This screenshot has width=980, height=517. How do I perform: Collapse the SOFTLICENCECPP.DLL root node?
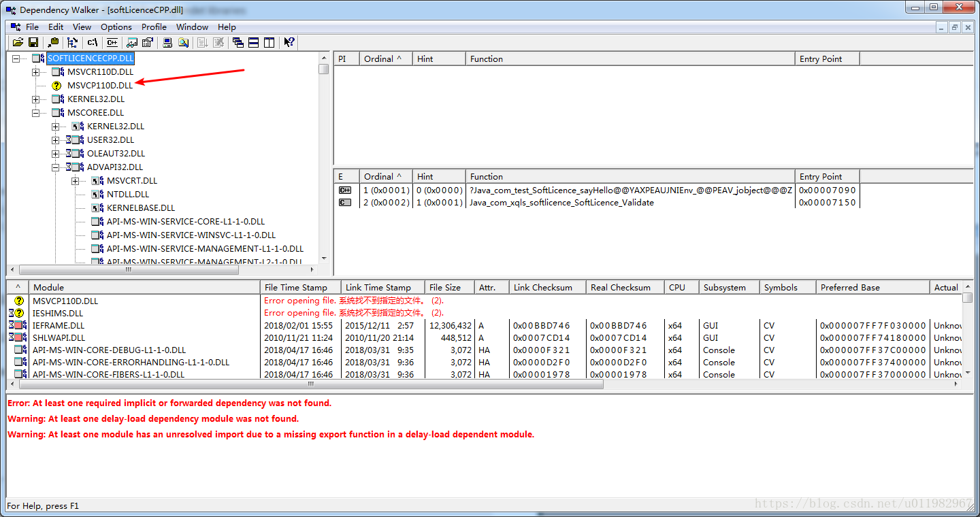point(16,59)
